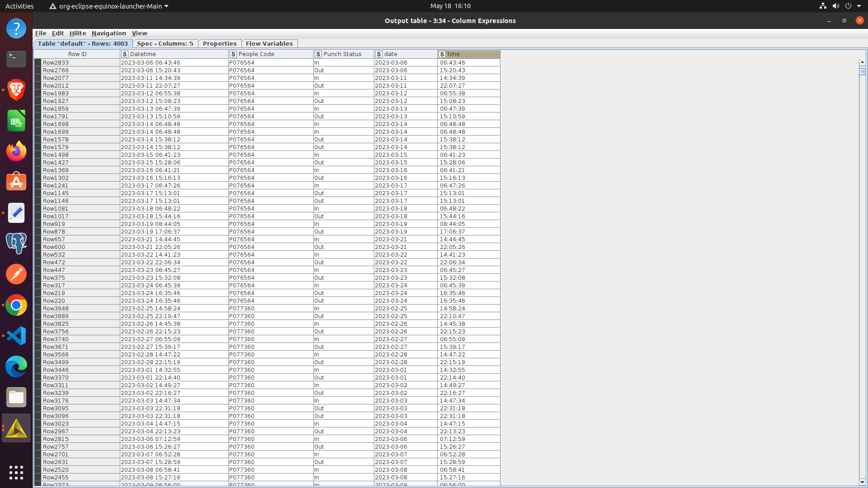Click the String type icon of date column
Viewport: 868px width, 488px height.
pyautogui.click(x=379, y=54)
